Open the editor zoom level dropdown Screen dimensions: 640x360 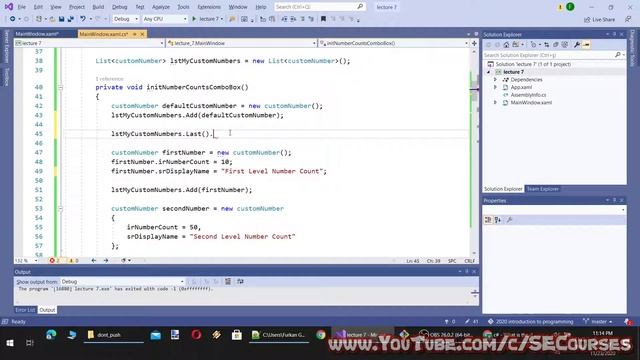pyautogui.click(x=27, y=260)
